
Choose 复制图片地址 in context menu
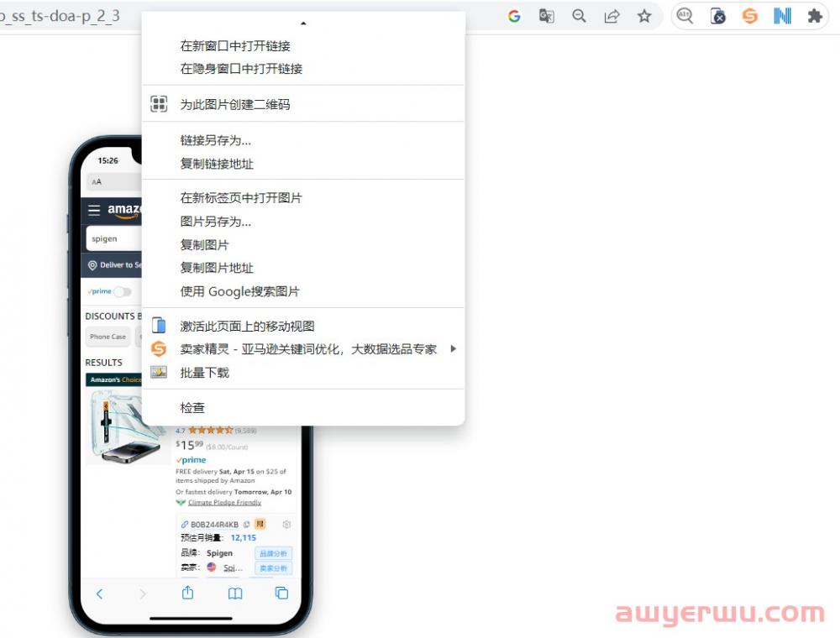tap(217, 268)
